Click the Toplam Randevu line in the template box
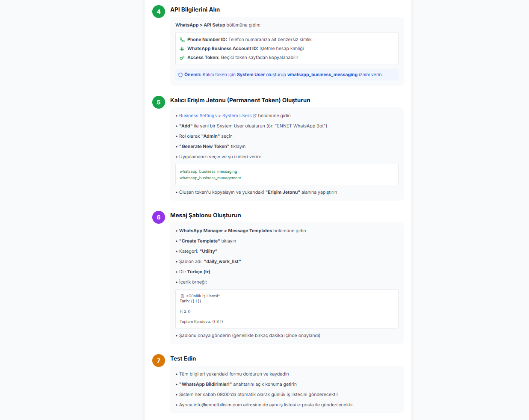The image size is (529, 420). 201,322
